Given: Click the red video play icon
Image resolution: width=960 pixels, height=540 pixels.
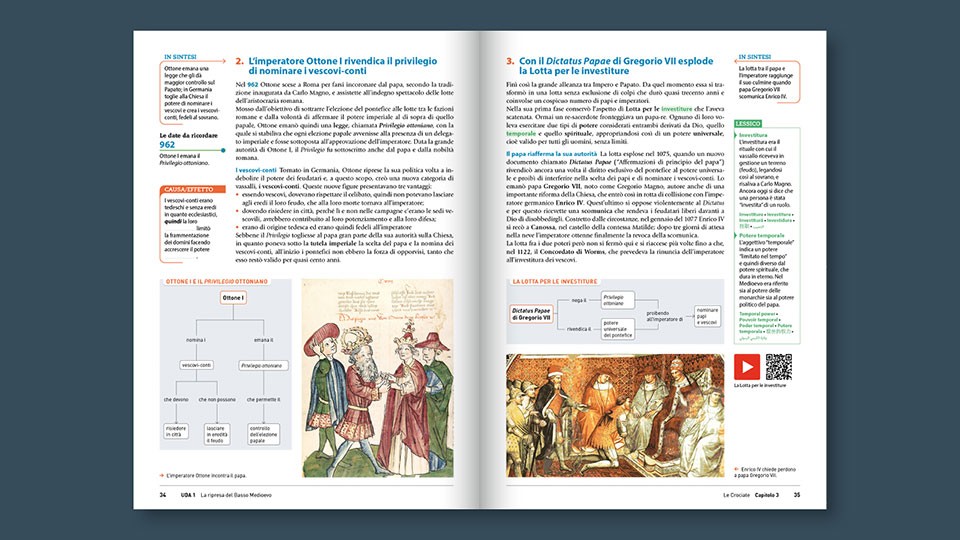Looking at the screenshot, I should tap(747, 367).
